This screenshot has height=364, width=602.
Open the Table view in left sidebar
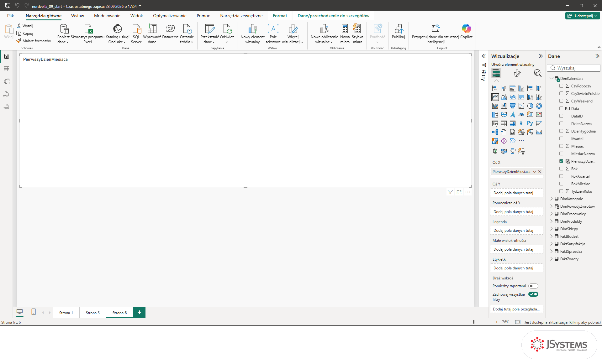click(7, 69)
